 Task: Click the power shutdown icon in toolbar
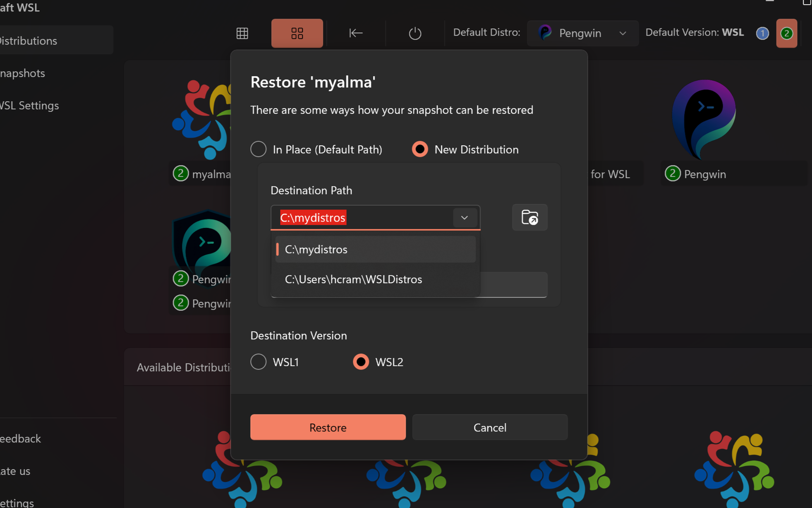click(x=415, y=33)
